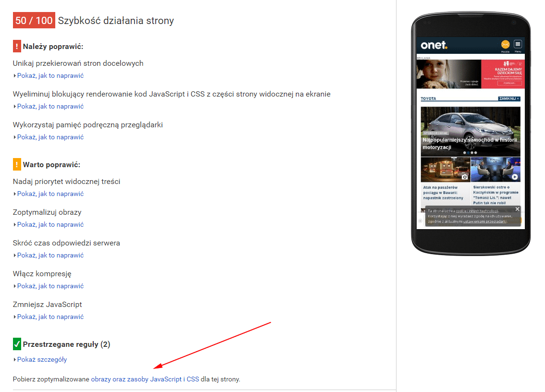Expand fix details under Zmniejsz JavaScript
Viewport: 545px width, 392px height.
(50, 317)
